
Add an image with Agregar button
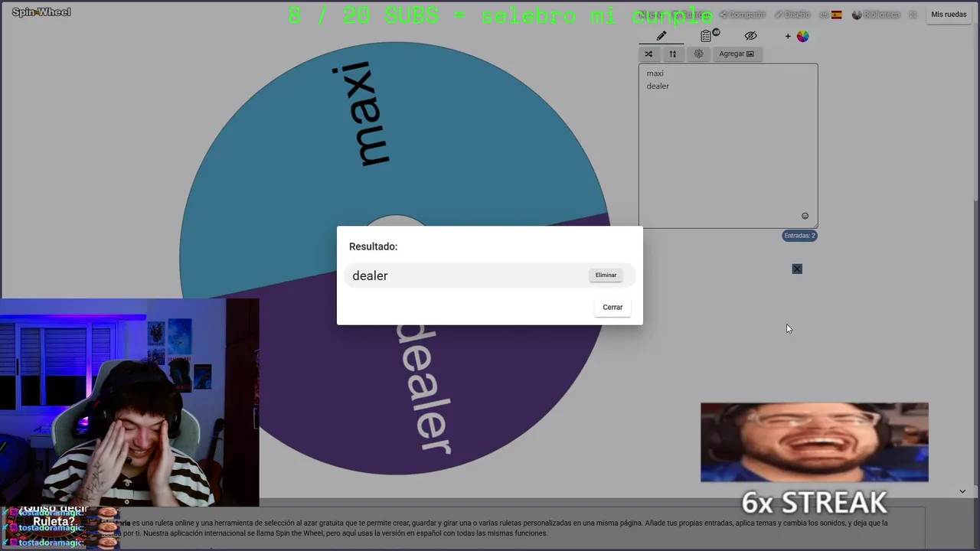736,54
